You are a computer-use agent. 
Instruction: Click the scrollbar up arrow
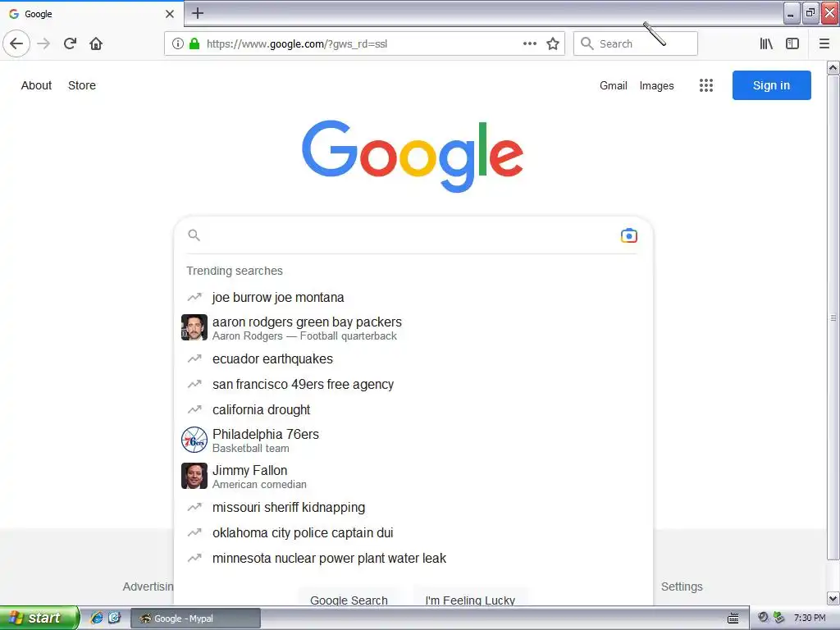833,67
